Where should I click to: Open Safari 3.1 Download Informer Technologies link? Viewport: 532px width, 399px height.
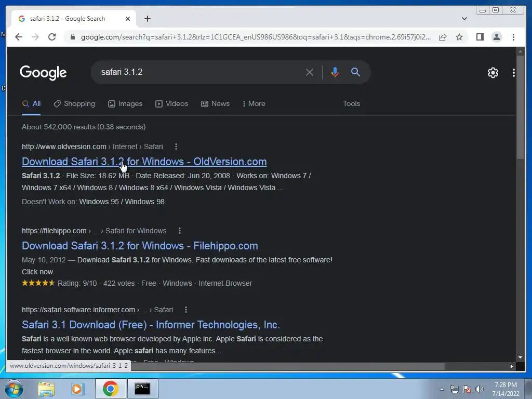click(x=151, y=325)
